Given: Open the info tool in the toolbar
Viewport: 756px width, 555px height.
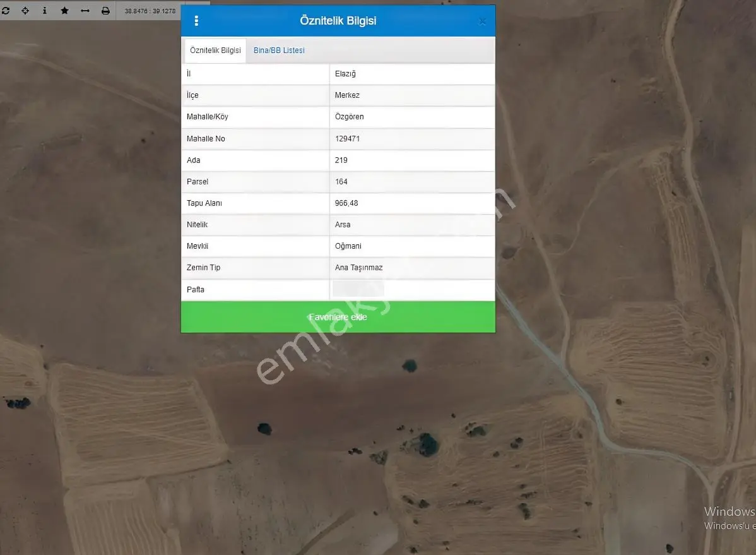Looking at the screenshot, I should 44,11.
